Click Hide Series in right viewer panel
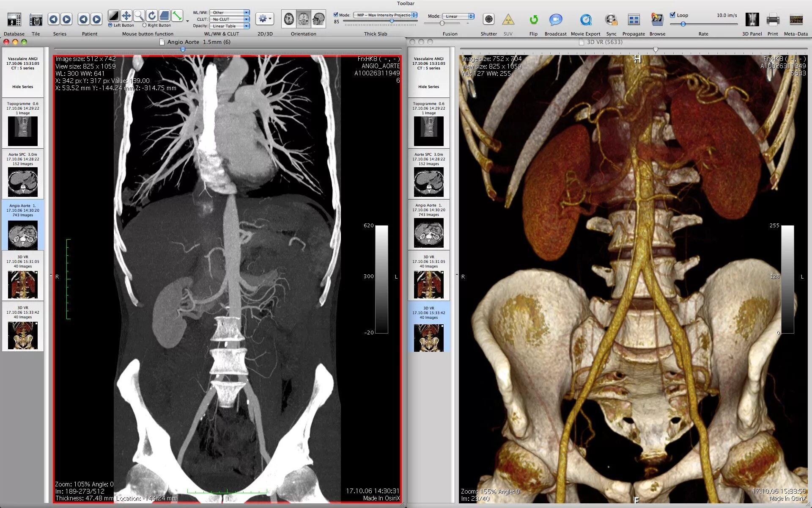Image resolution: width=812 pixels, height=508 pixels. [428, 87]
